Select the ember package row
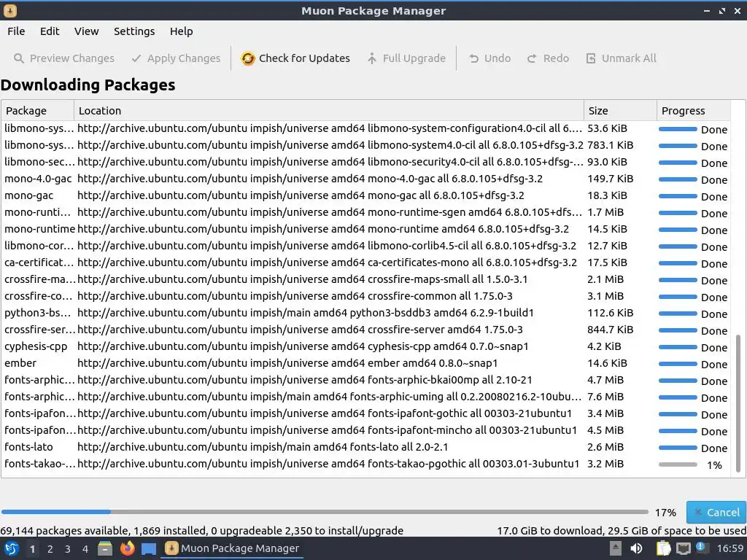 (x=365, y=363)
